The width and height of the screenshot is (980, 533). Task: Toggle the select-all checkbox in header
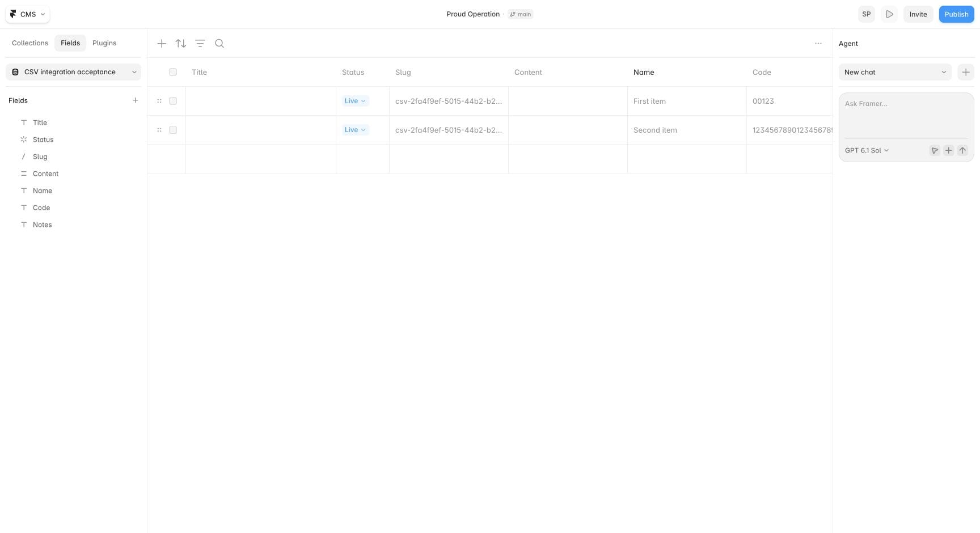pos(173,72)
